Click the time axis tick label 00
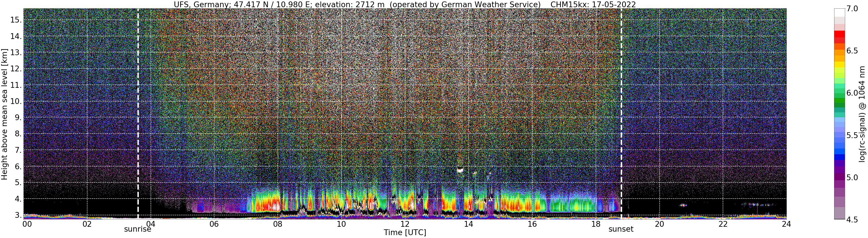This screenshot has height=238, width=868. pos(27,224)
